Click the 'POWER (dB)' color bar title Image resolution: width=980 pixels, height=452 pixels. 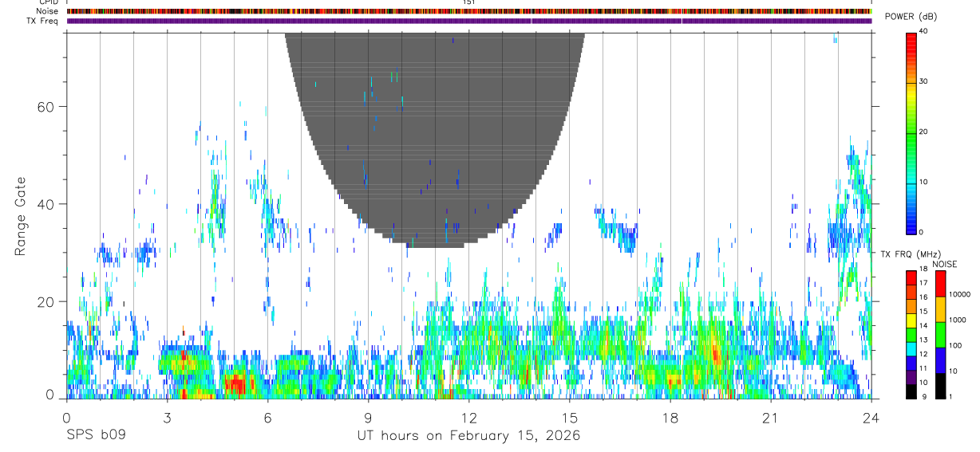coord(911,17)
